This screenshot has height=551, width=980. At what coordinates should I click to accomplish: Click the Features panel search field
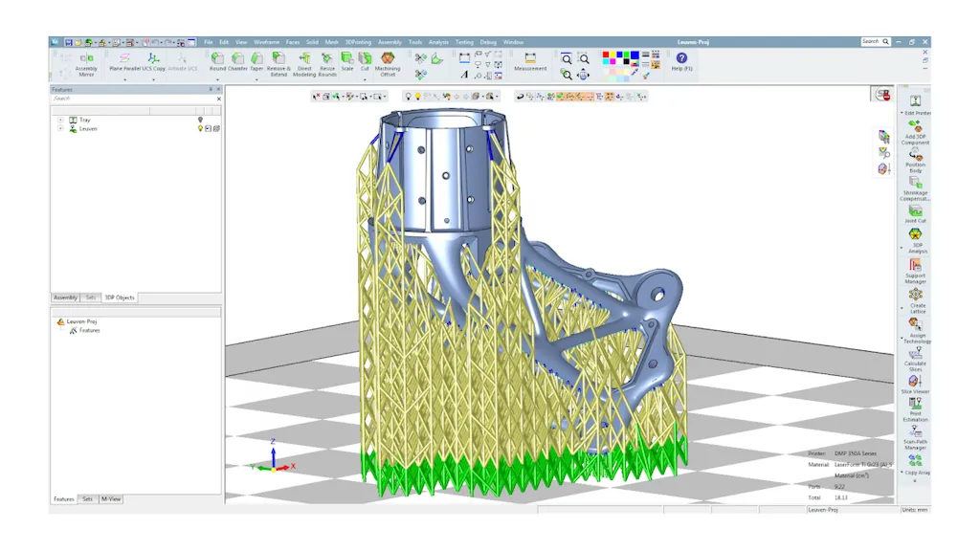[x=132, y=99]
